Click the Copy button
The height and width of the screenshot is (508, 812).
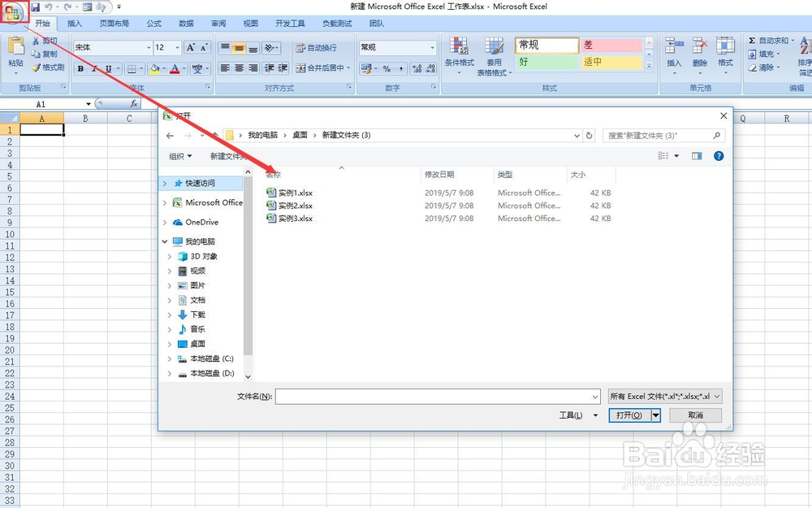(45, 54)
